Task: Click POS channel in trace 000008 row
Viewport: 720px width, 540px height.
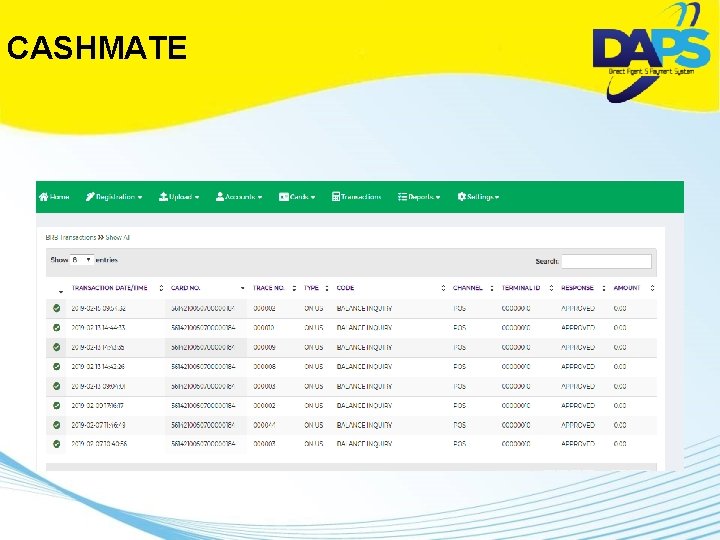Action: pyautogui.click(x=460, y=367)
